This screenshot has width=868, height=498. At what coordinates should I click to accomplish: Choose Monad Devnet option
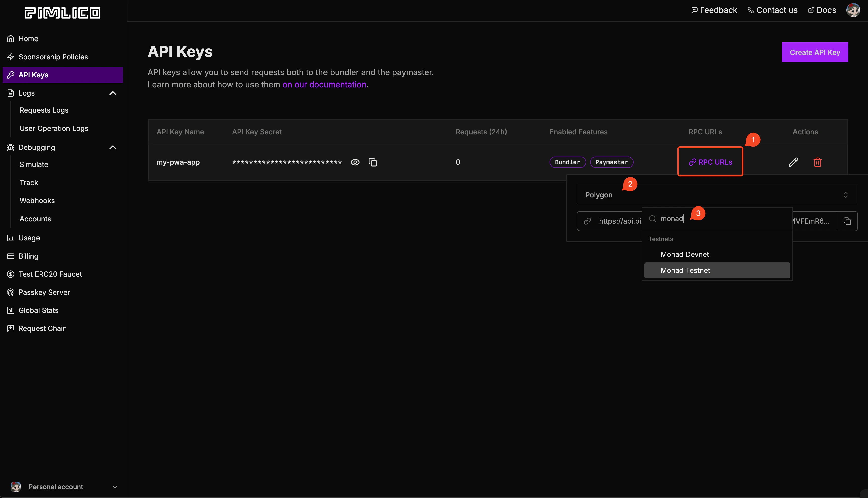click(684, 254)
